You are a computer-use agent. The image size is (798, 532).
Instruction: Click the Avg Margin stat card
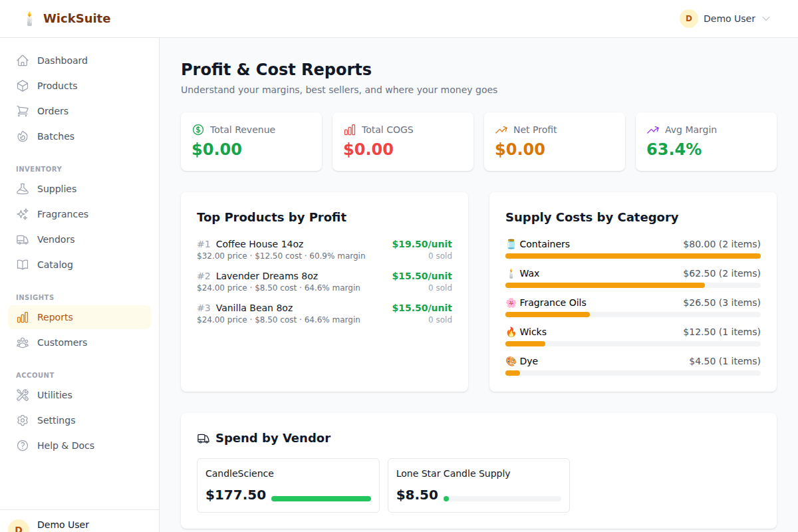(x=706, y=142)
